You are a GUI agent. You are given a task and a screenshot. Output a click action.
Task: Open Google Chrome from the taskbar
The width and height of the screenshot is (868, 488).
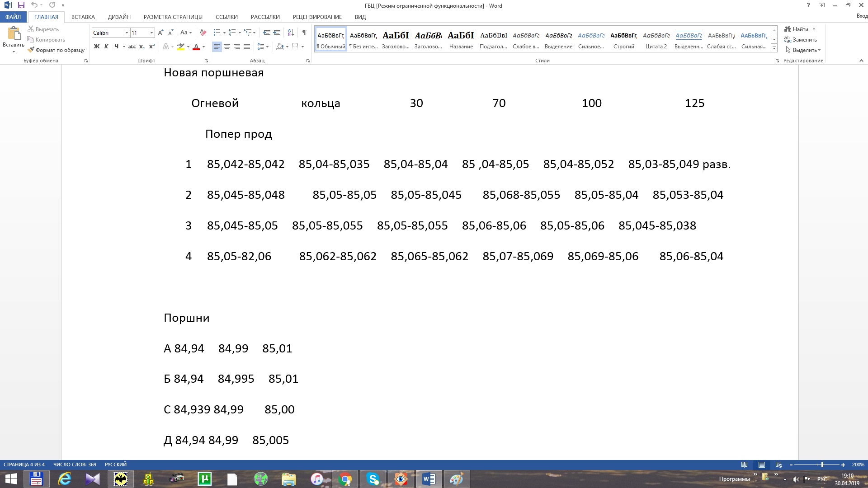(x=345, y=479)
